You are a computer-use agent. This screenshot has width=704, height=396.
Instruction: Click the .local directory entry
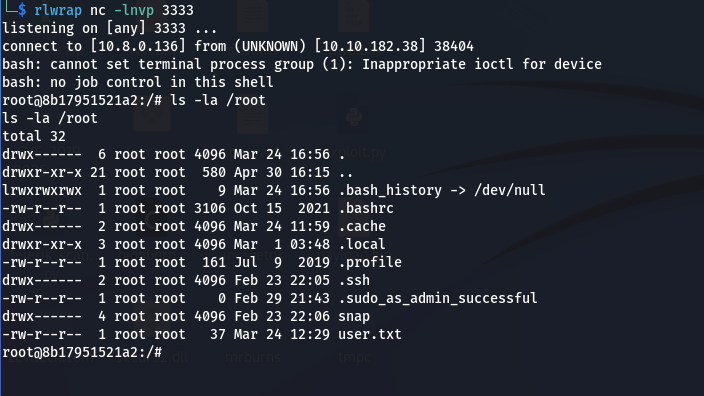[x=362, y=244]
